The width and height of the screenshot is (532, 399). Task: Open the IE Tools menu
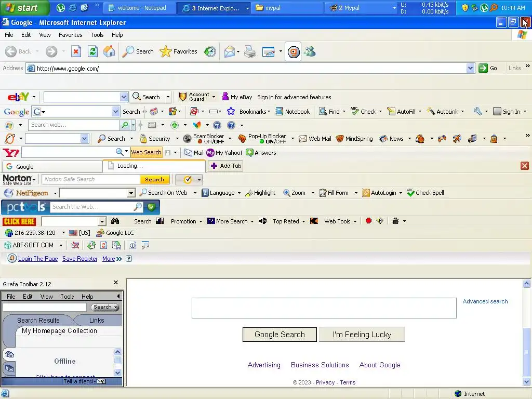[x=97, y=35]
